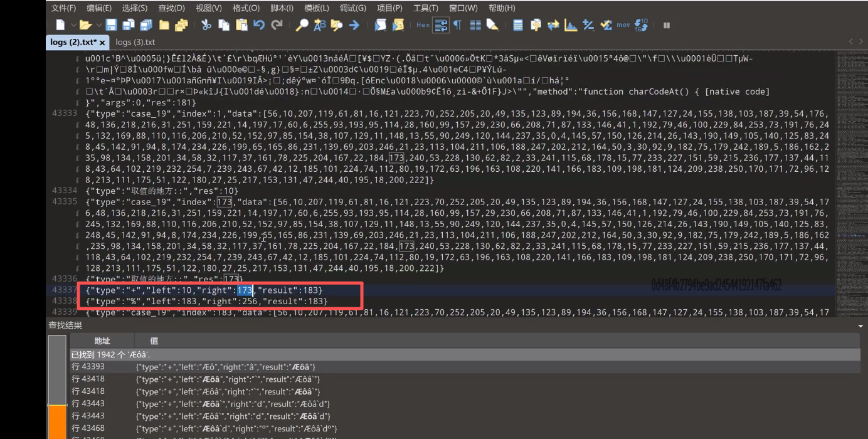The image size is (868, 439).
Task: Open the 项目(P) menu
Action: pyautogui.click(x=389, y=8)
